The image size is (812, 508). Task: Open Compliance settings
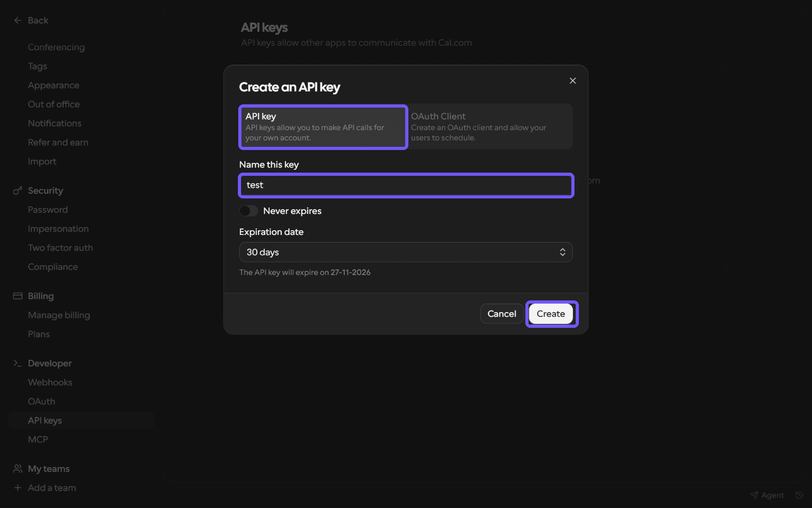point(53,267)
